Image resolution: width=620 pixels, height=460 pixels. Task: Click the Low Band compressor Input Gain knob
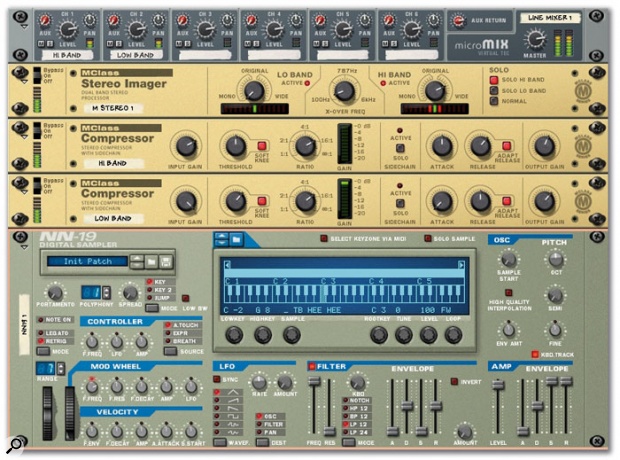(x=185, y=201)
